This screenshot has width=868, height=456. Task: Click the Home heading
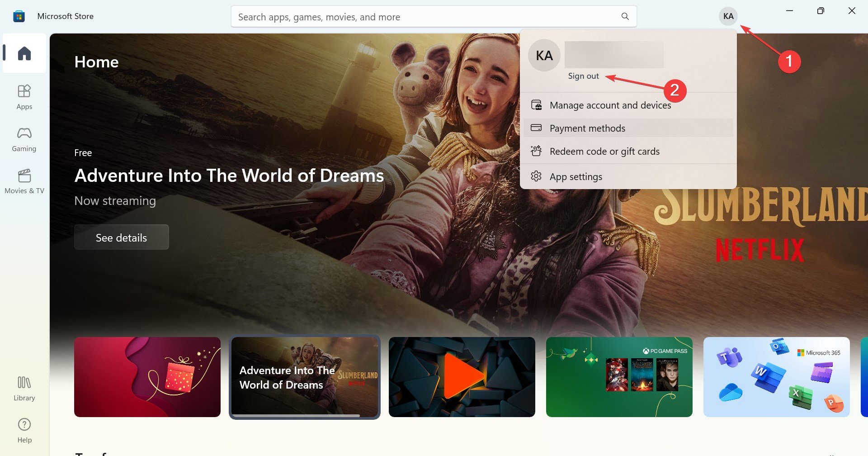[x=96, y=62]
